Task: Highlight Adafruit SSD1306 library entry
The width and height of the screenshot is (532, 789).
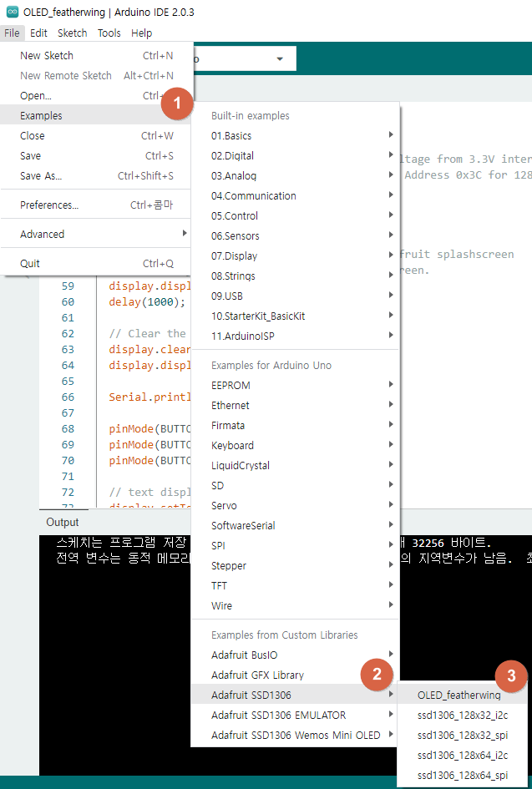Action: [x=296, y=695]
